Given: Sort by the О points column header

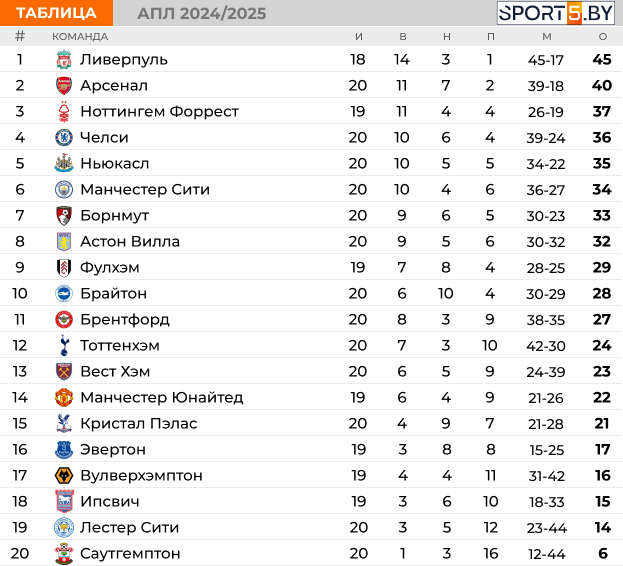Looking at the screenshot, I should [x=603, y=37].
